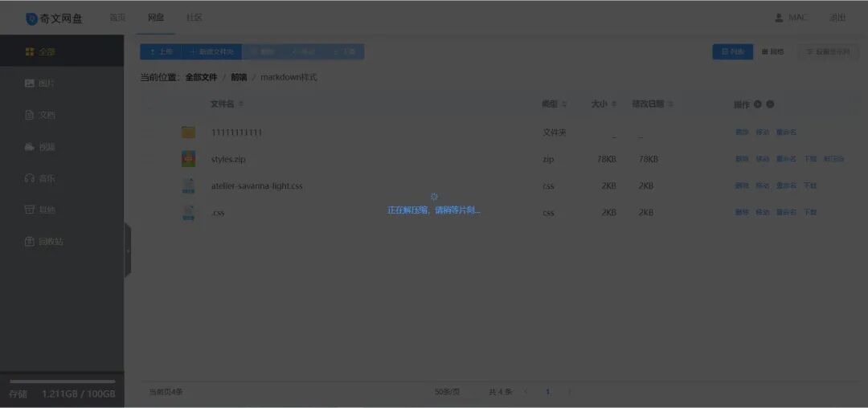Open the 社区 nav tab
The height and width of the screenshot is (408, 868).
coord(194,18)
